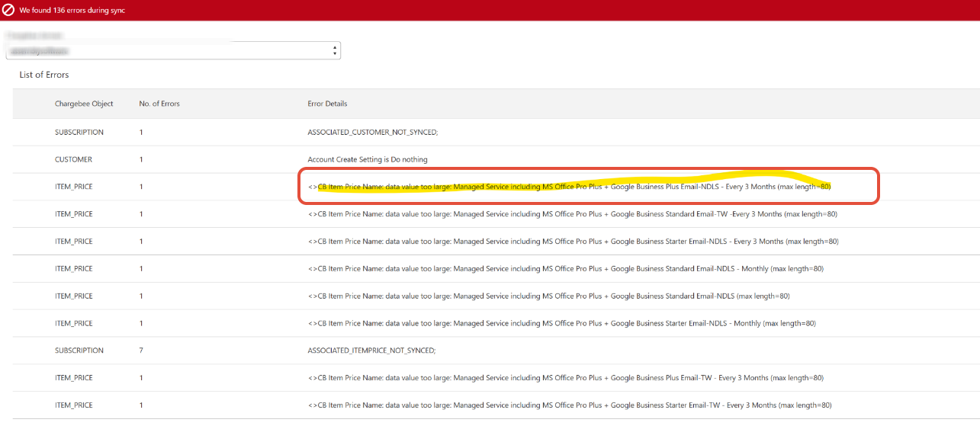Sort by the Chargebee Object column header
980x429 pixels.
pos(84,104)
